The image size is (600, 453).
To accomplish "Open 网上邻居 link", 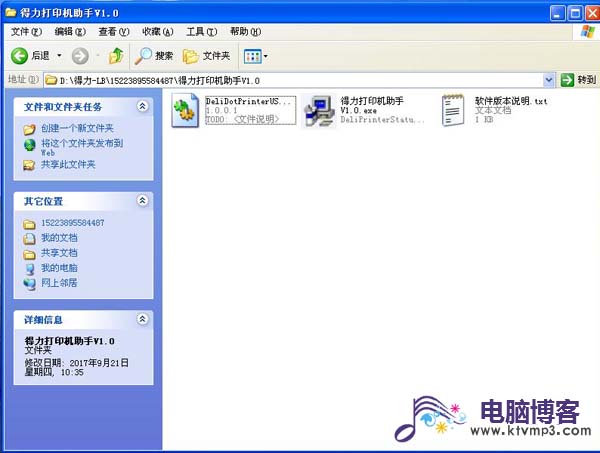I will click(x=59, y=283).
